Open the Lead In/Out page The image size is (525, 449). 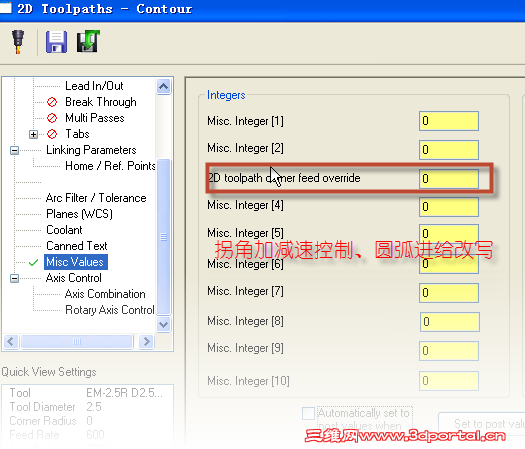tap(94, 86)
